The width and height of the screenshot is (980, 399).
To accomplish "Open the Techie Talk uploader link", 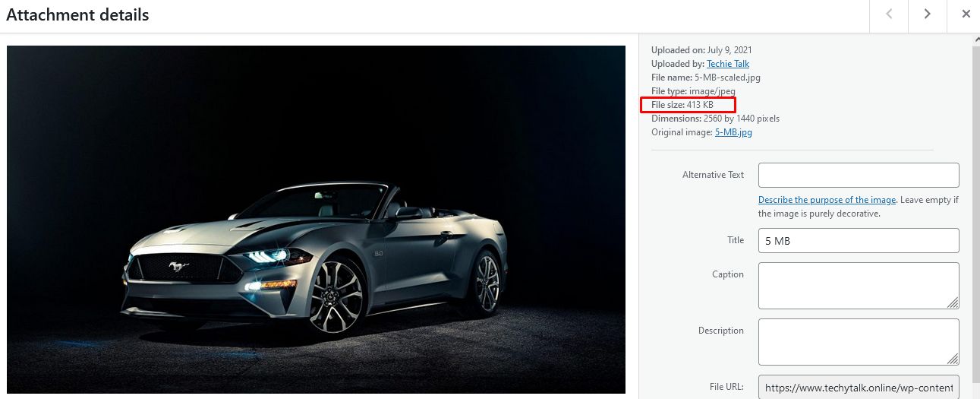I will [x=728, y=64].
